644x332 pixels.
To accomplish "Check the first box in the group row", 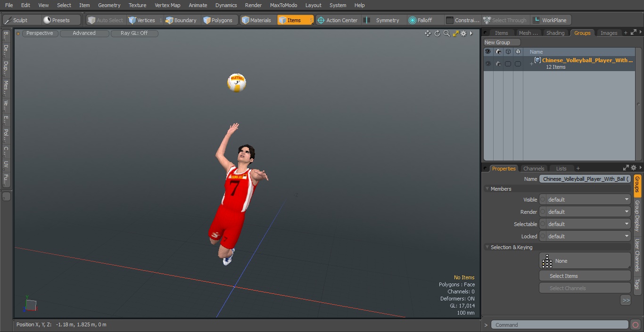I will point(508,64).
